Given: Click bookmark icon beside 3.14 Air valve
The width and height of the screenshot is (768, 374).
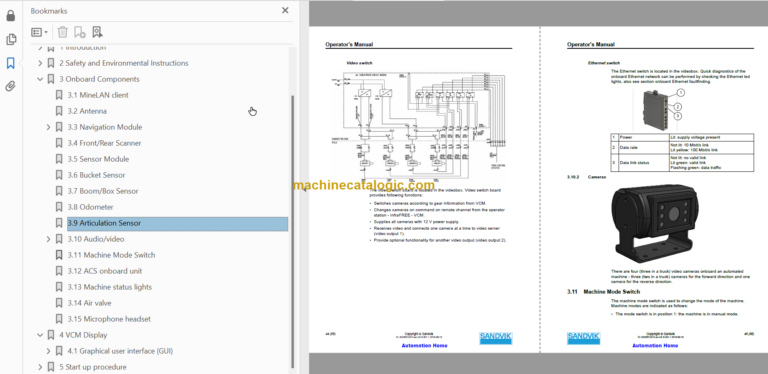Looking at the screenshot, I should click(59, 303).
